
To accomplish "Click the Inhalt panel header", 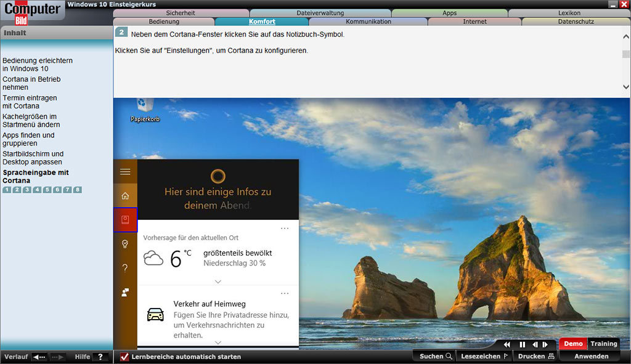I will coord(56,33).
